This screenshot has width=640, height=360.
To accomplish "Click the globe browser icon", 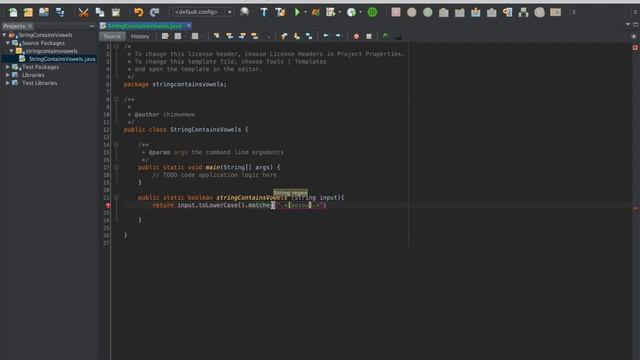I will (x=244, y=12).
